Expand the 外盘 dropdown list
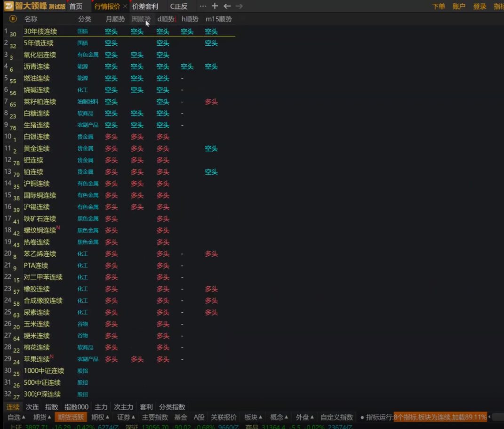The image size is (504, 429). click(304, 417)
